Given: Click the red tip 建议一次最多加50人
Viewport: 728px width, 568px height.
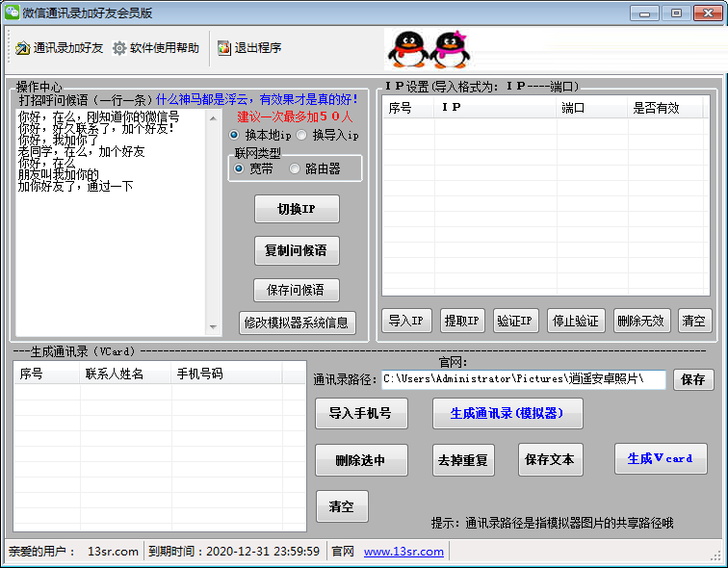Looking at the screenshot, I should [x=295, y=116].
